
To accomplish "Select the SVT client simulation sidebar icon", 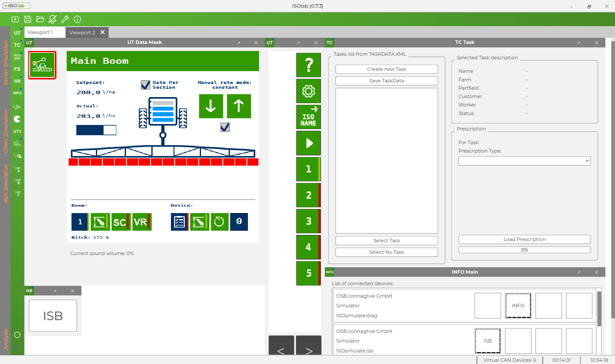I will point(17,107).
